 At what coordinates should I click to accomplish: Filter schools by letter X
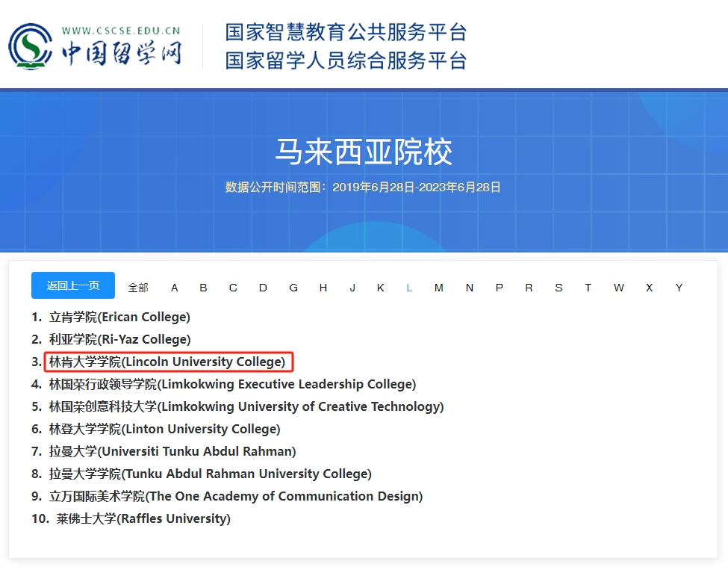649,288
